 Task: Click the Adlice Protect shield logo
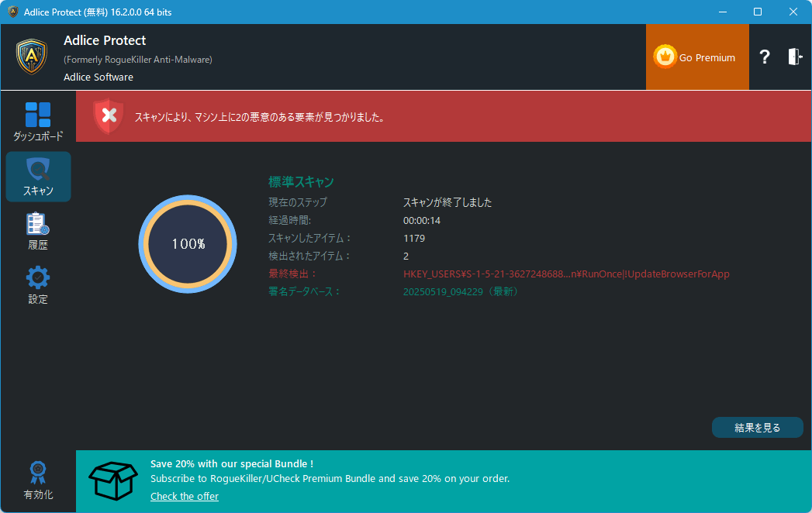click(32, 57)
